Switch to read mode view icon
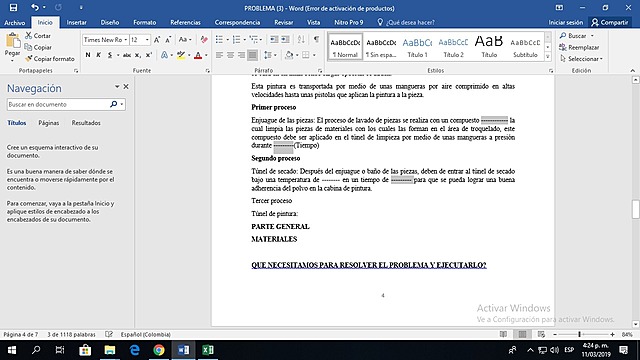Viewport: 640px width, 360px height. tap(503, 334)
